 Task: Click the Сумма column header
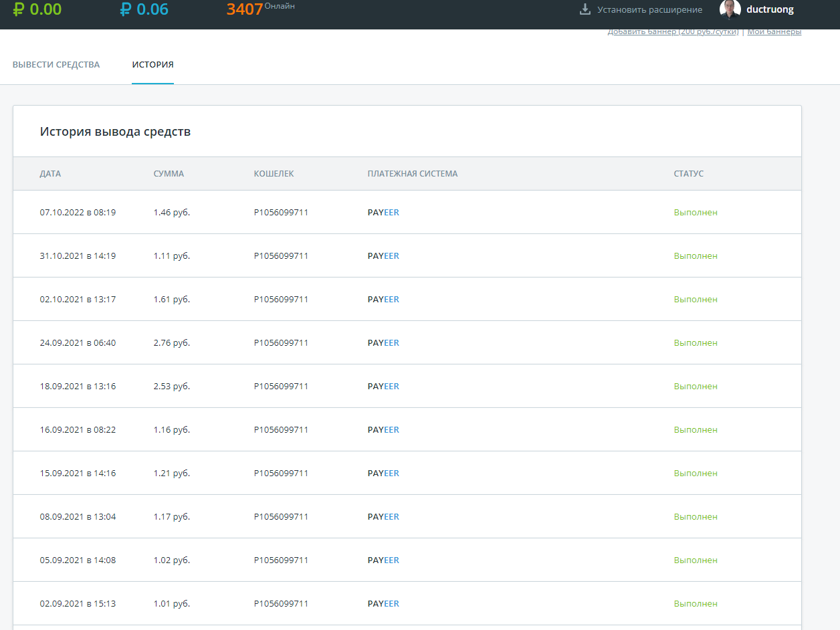tap(169, 174)
